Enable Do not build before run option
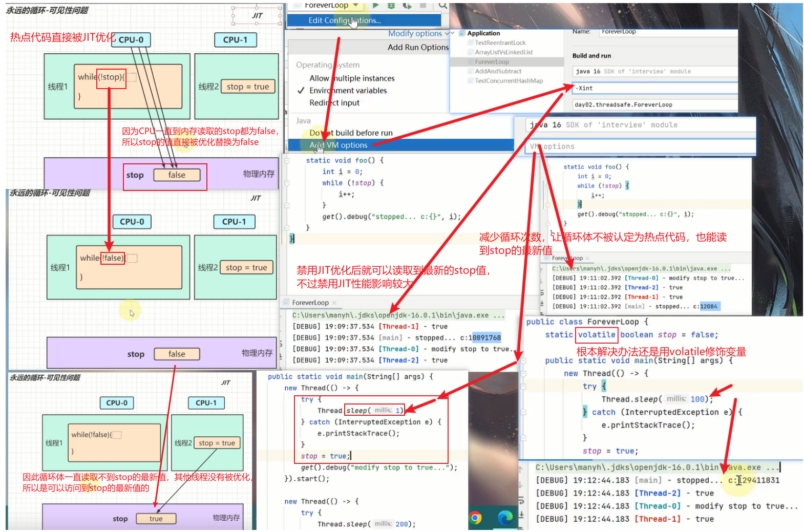 tap(351, 133)
